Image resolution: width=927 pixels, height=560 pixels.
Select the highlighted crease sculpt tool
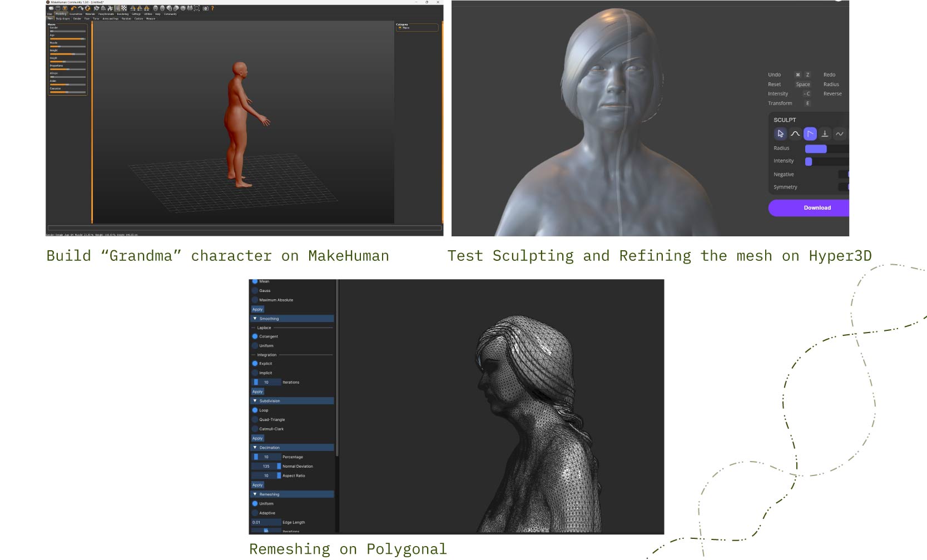810,133
